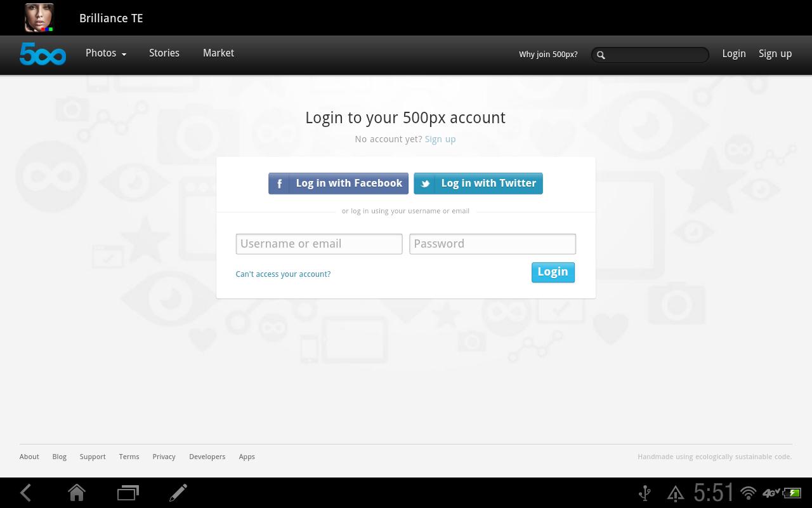The image size is (812, 508).
Task: Tap the Android back arrow
Action: click(x=26, y=493)
